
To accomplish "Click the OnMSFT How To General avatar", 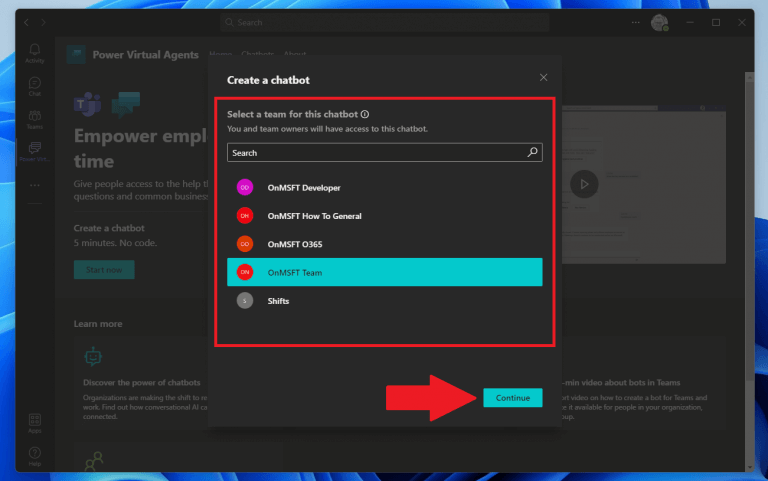I will tap(245, 216).
